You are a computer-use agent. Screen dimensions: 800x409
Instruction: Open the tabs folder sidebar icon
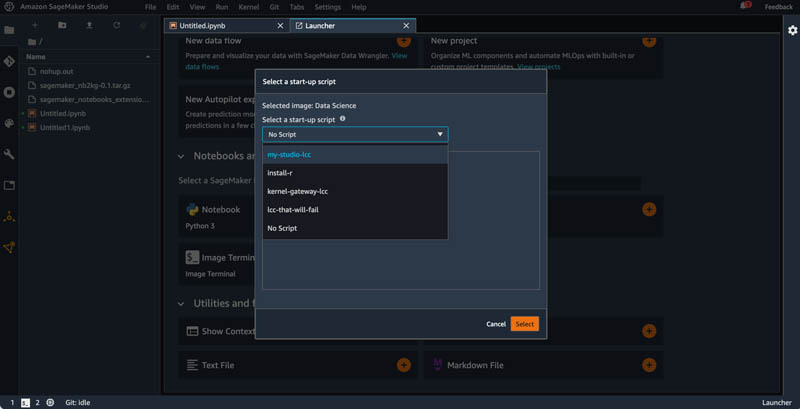pyautogui.click(x=9, y=186)
